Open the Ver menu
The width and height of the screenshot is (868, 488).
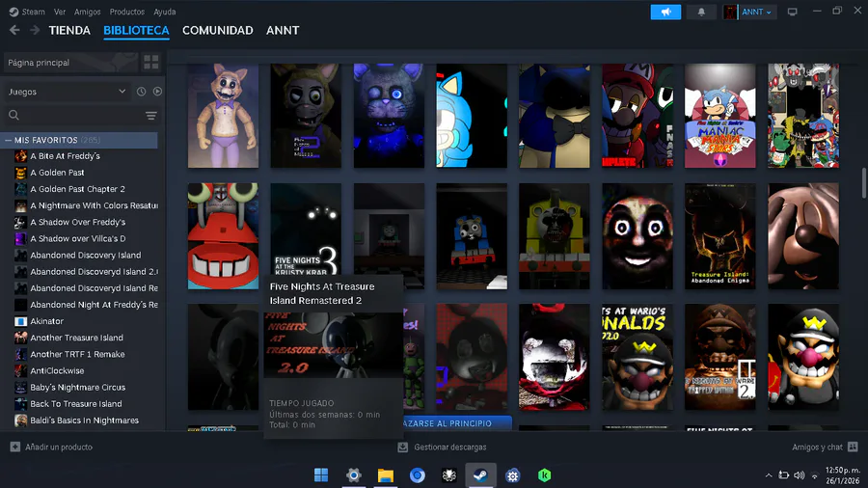pos(60,12)
